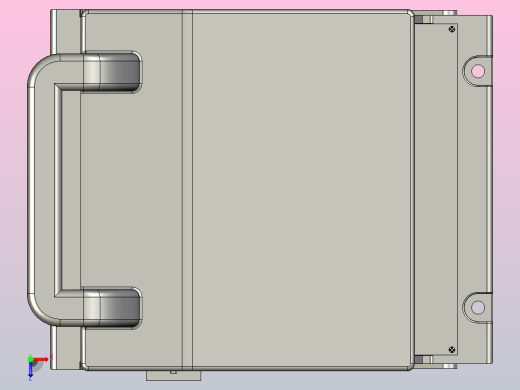The image size is (520, 390).
Task: Pick the top cross-head screw on right plate
Action: click(452, 29)
